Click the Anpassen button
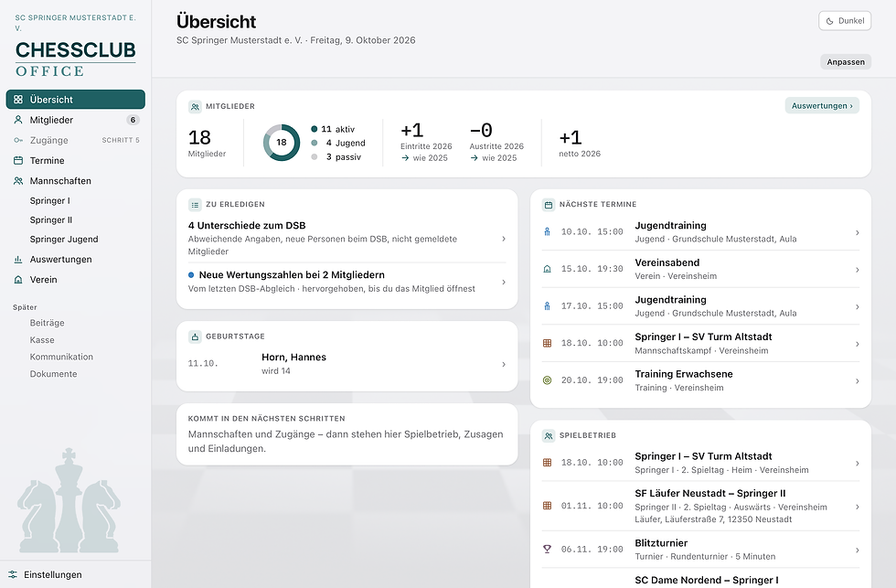Viewport: 896px width, 588px height. [846, 61]
